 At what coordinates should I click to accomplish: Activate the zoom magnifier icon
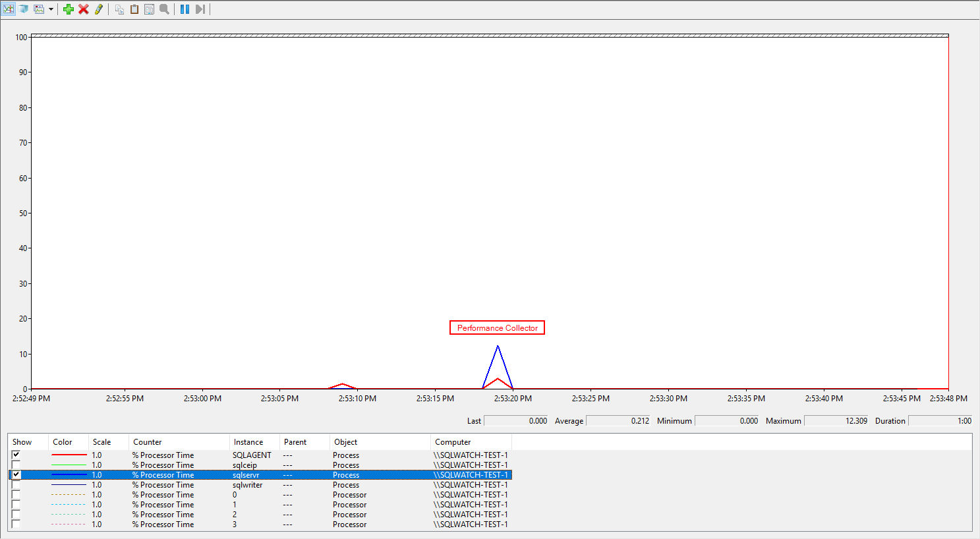(x=163, y=9)
